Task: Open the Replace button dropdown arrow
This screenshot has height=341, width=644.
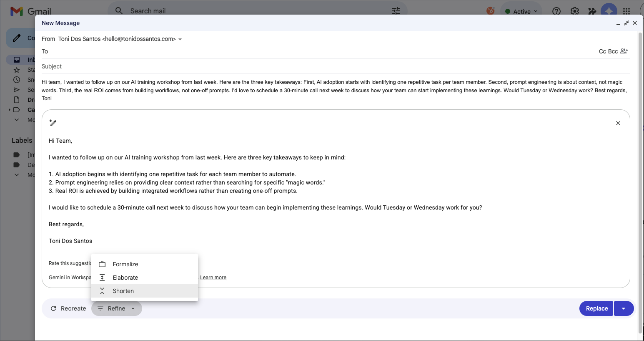Action: pyautogui.click(x=624, y=308)
